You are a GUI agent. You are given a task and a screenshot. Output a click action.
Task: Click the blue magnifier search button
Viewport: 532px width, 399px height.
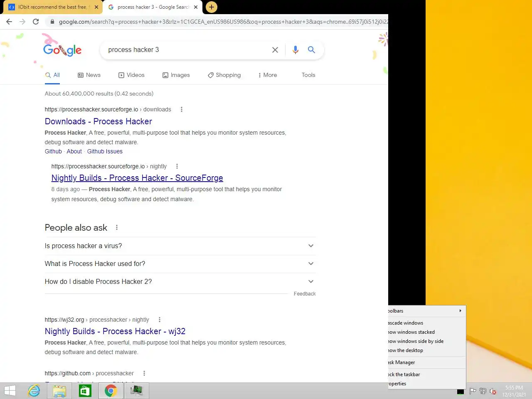pyautogui.click(x=311, y=50)
